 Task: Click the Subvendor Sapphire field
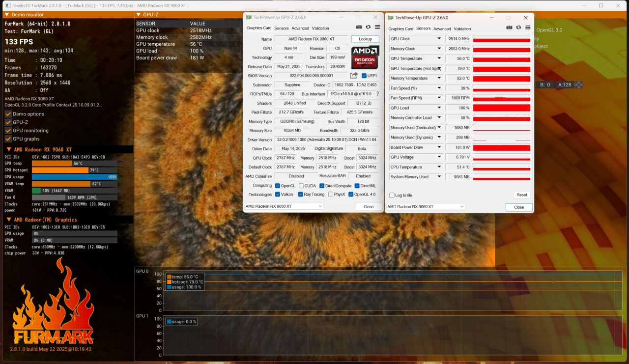point(292,85)
